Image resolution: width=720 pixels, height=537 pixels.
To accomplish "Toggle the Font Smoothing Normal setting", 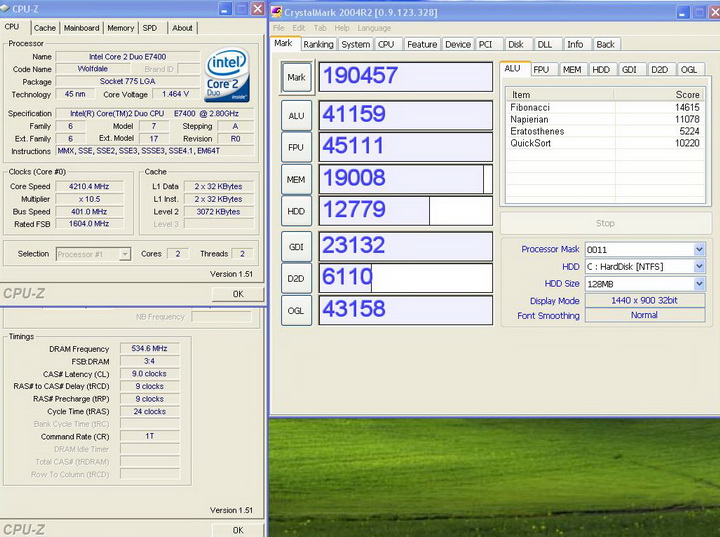I will tap(644, 315).
